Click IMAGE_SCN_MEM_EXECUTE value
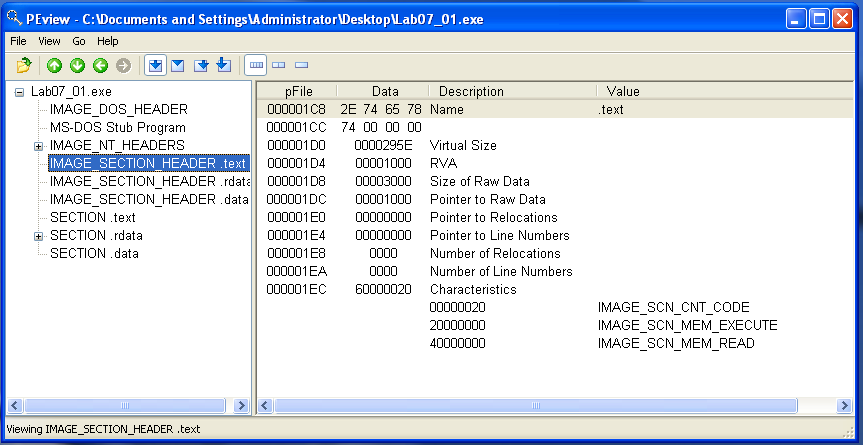Viewport: 863px width, 445px height. pos(687,326)
